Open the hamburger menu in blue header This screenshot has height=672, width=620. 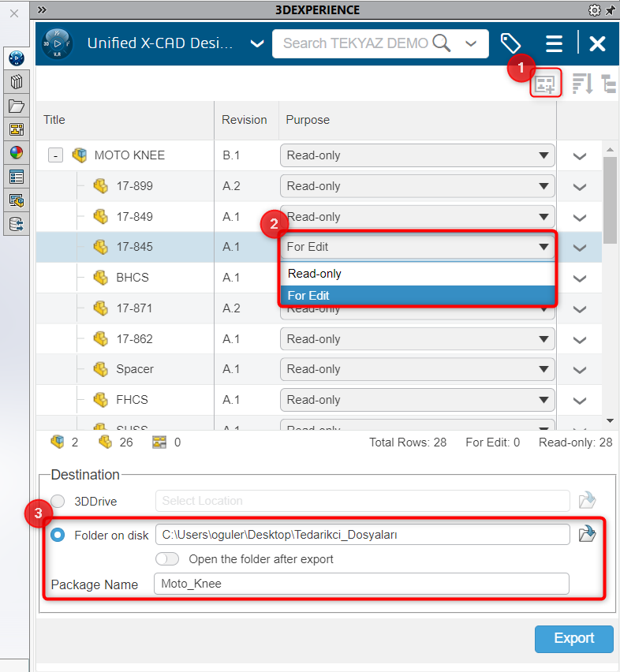(x=554, y=43)
